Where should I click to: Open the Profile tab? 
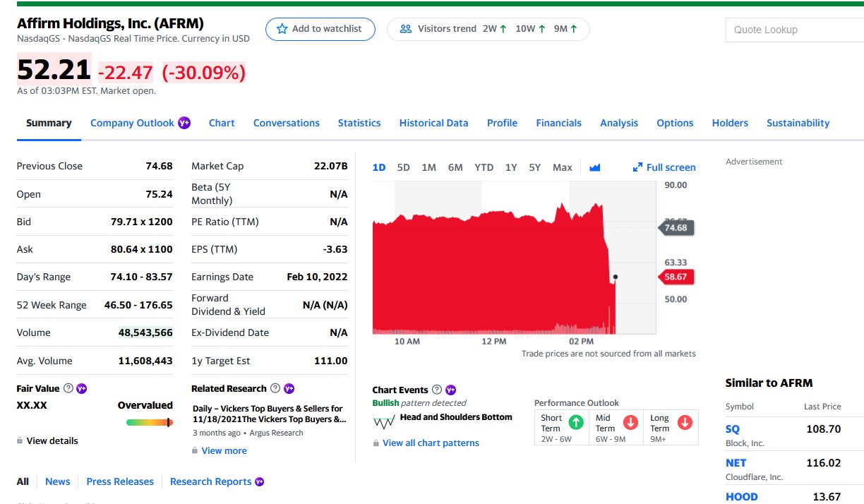point(503,123)
